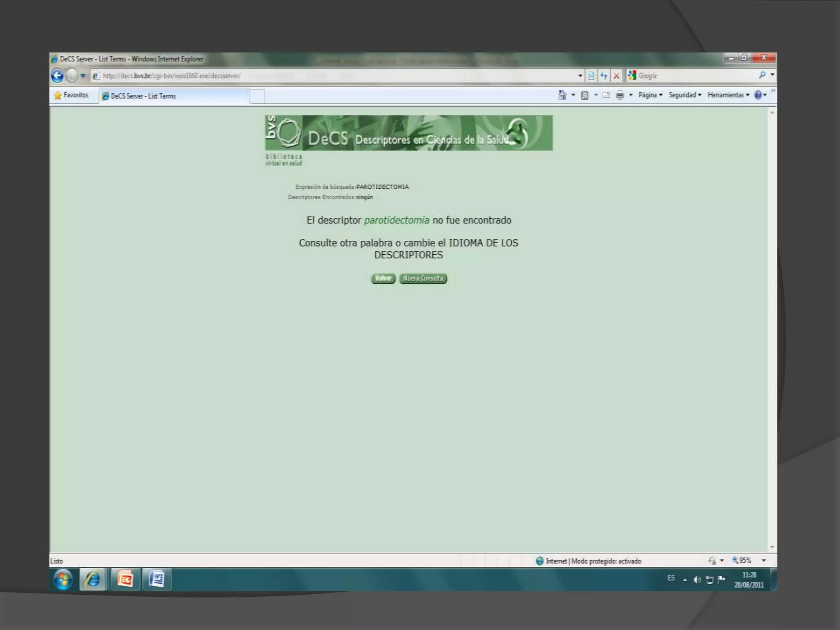
Task: Click the blue Help question mark icon
Action: click(758, 95)
